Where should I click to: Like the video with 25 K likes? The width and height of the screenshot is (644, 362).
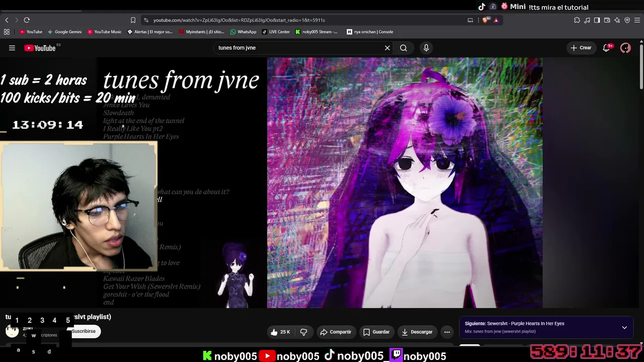280,332
